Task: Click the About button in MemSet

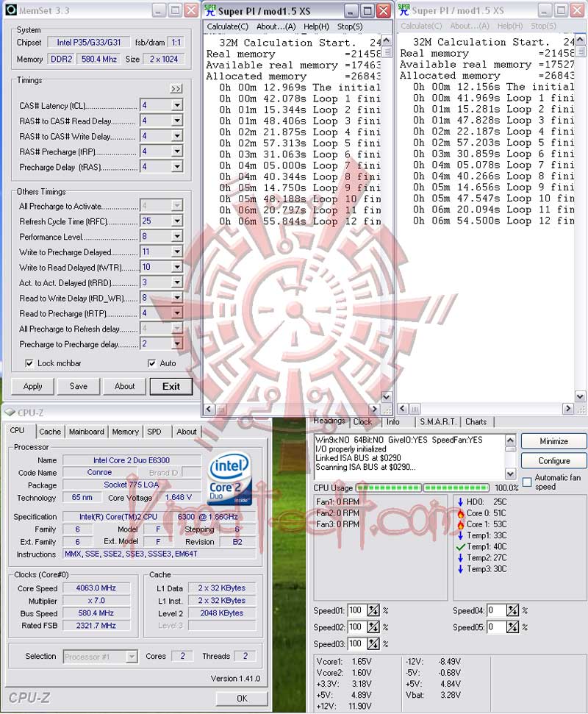Action: pos(125,387)
